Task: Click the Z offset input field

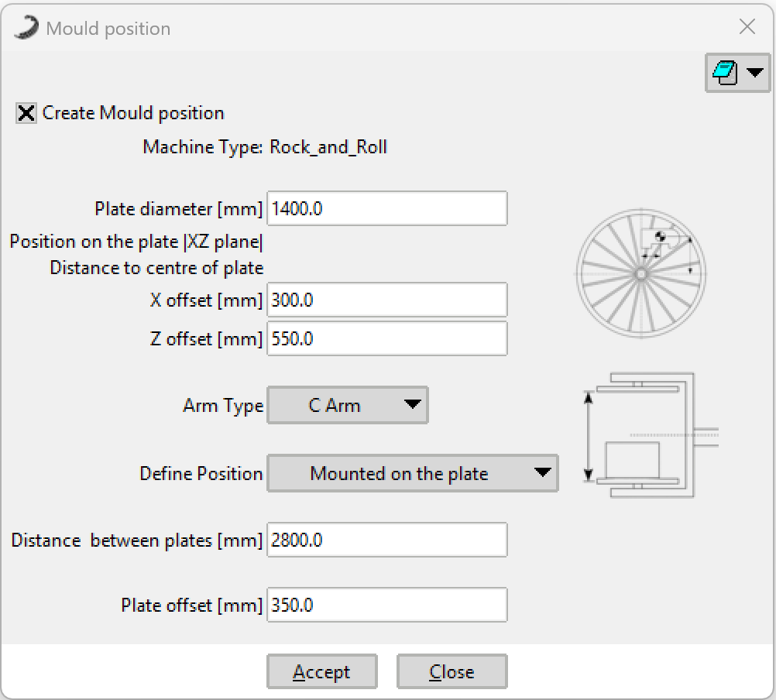Action: tap(387, 339)
